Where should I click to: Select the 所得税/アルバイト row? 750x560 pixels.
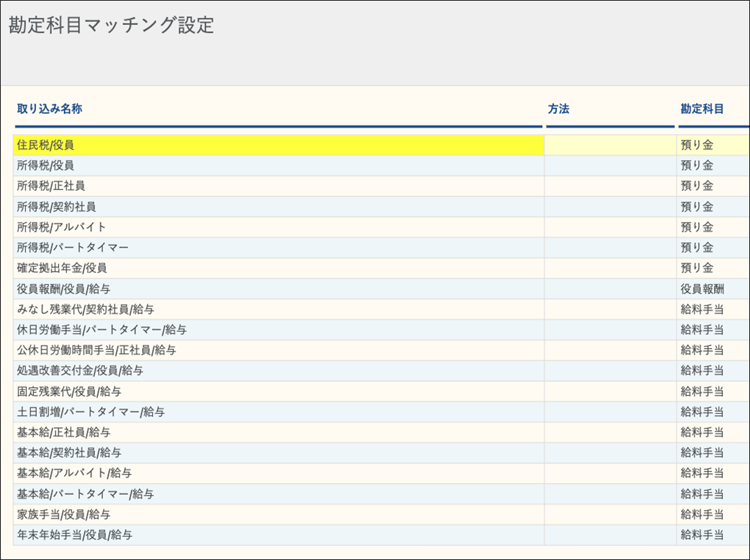pyautogui.click(x=62, y=227)
